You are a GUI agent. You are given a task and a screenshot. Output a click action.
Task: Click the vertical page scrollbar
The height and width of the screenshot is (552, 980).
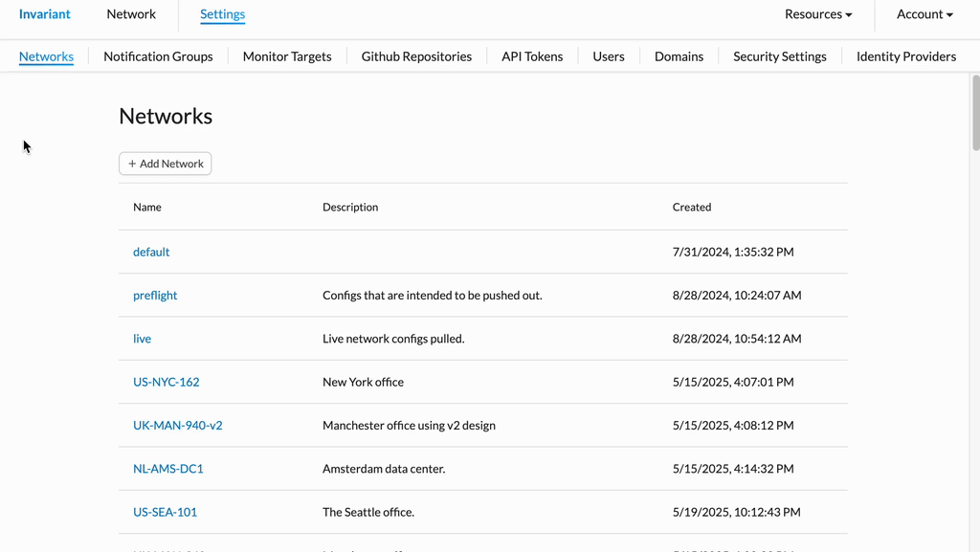pos(975,112)
